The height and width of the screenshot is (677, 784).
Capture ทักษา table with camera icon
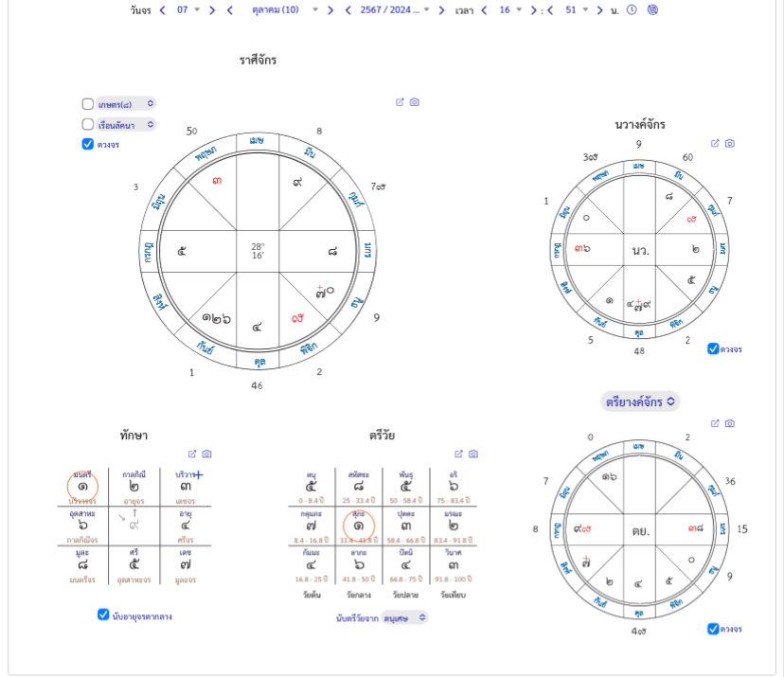(x=207, y=454)
